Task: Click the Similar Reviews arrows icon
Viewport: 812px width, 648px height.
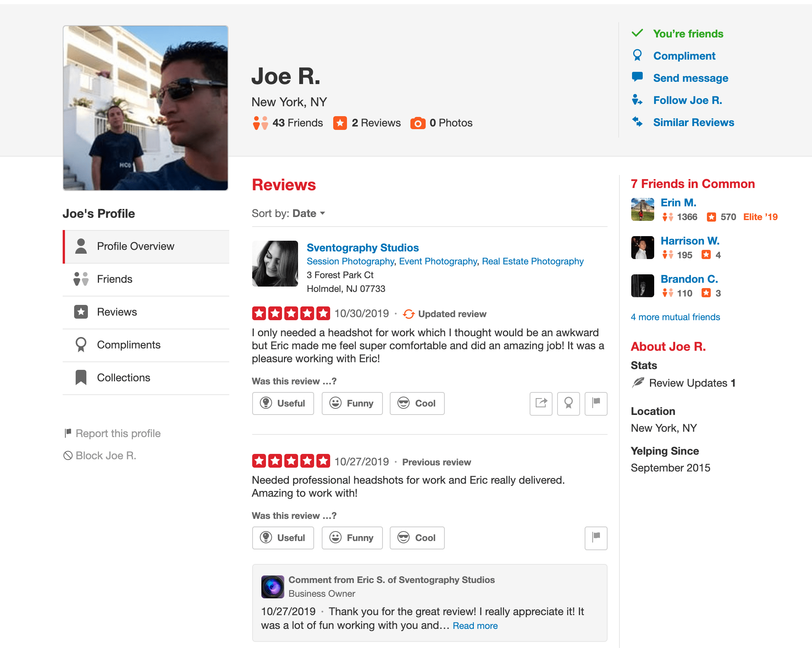Action: [637, 122]
